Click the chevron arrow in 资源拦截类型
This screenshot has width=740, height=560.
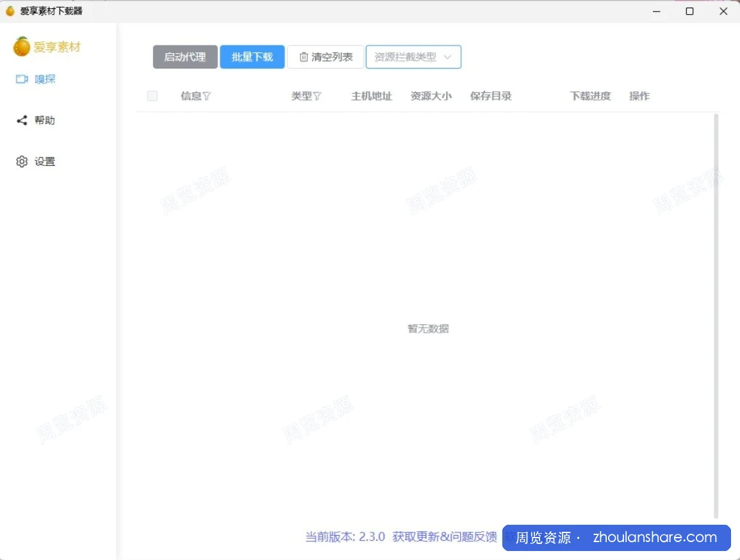pyautogui.click(x=447, y=57)
